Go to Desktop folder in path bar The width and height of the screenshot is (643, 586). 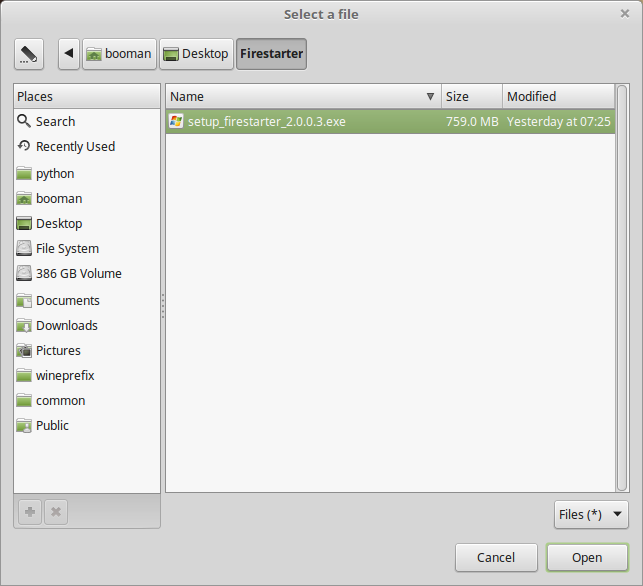tap(196, 54)
